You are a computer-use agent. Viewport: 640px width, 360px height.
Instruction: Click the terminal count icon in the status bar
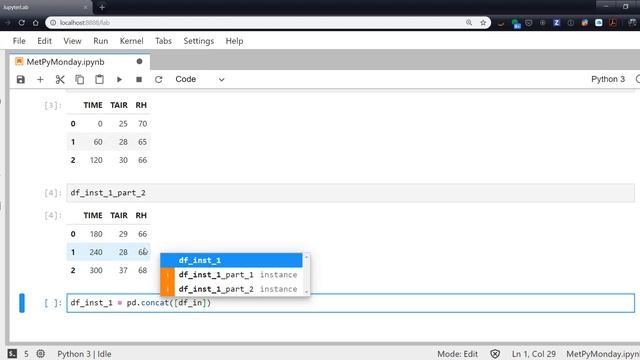click(12, 354)
